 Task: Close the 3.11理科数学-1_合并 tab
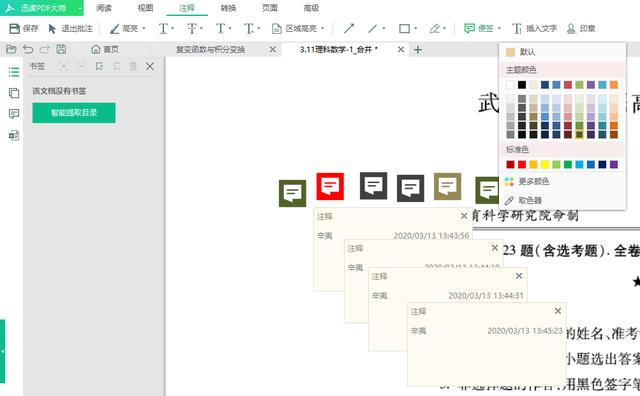point(401,49)
